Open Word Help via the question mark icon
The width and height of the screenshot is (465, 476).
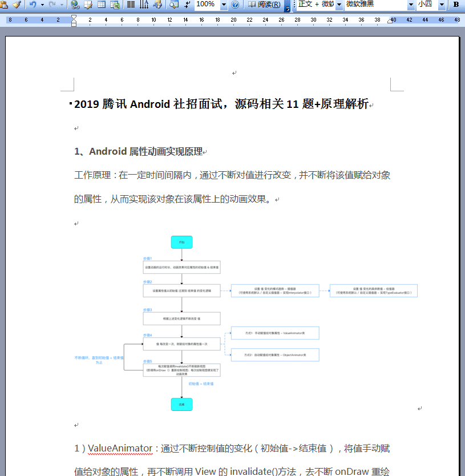click(x=234, y=5)
